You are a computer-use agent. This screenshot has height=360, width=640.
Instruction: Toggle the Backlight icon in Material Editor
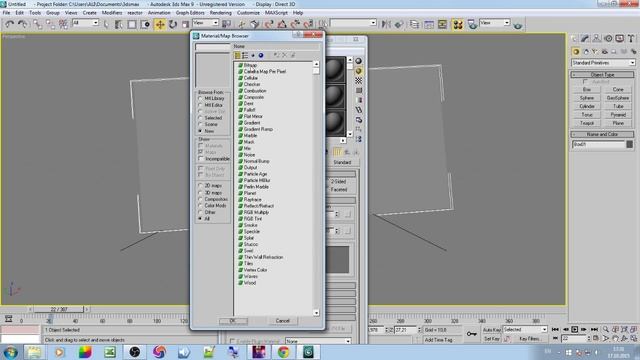click(x=358, y=71)
